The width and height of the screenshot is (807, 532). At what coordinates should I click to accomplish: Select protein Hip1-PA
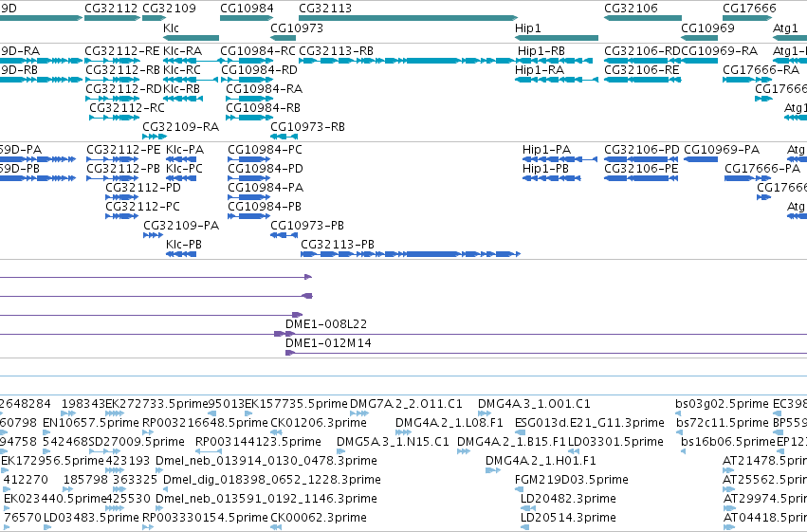coord(546,150)
